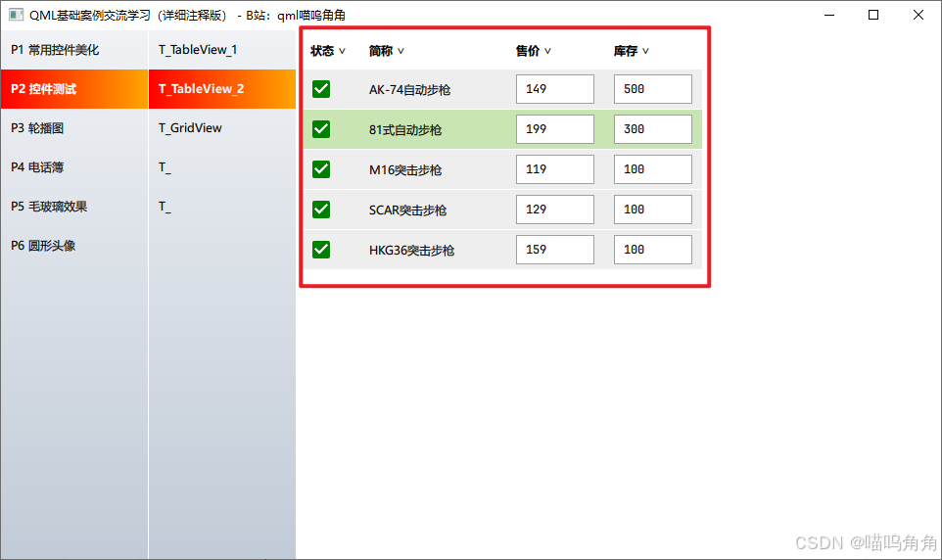Open the T_GridView submenu item
The image size is (942, 560).
(x=222, y=128)
